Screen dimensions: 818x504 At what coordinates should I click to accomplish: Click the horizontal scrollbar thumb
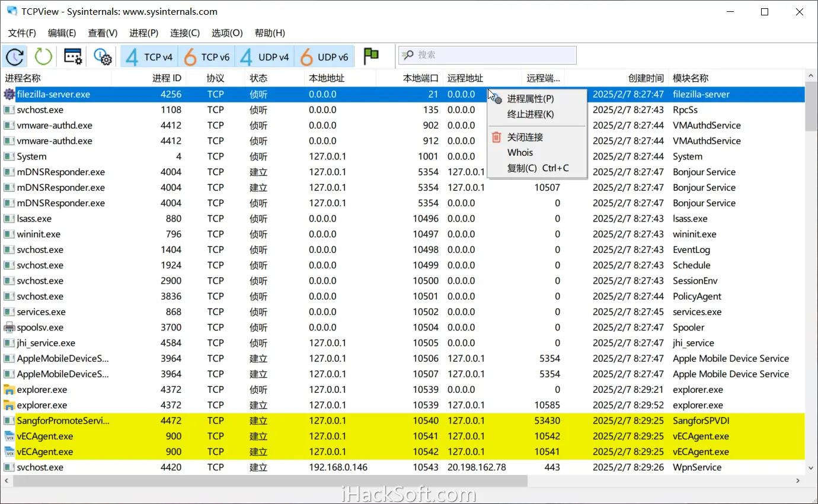tap(270, 481)
